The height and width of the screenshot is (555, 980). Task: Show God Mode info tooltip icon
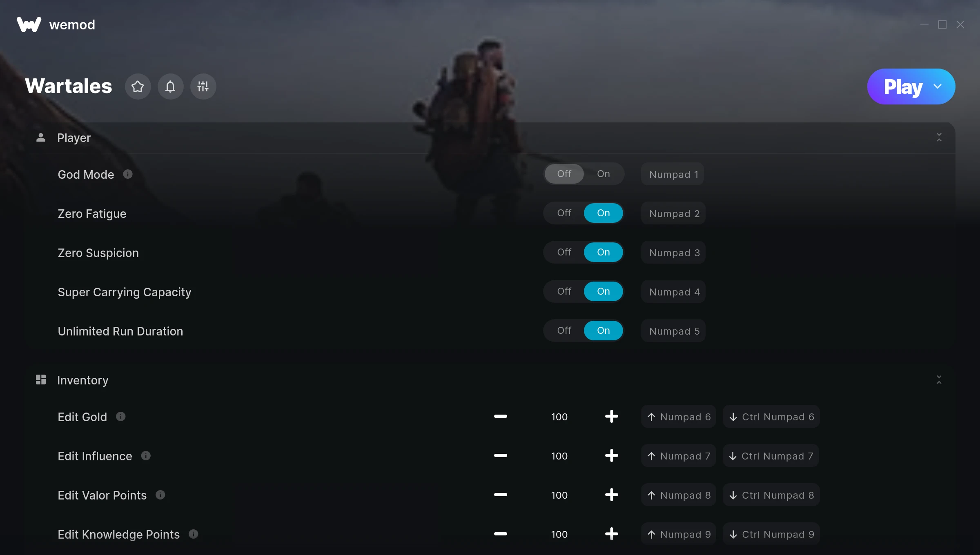[128, 174]
